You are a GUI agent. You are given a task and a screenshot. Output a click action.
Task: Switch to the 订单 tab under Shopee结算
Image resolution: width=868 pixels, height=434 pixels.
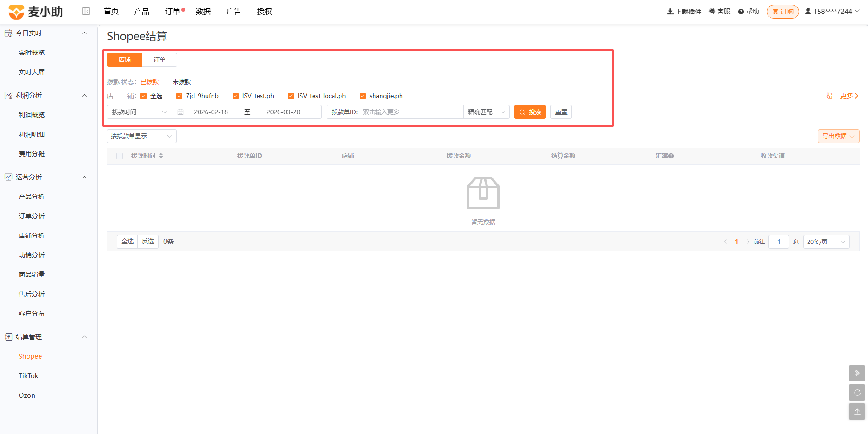pyautogui.click(x=160, y=59)
